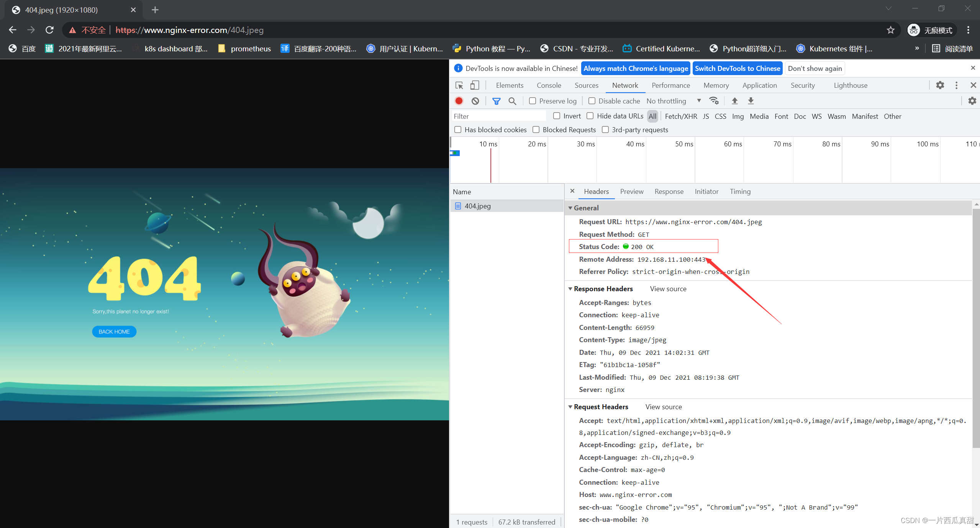Click the clear network log icon

476,101
